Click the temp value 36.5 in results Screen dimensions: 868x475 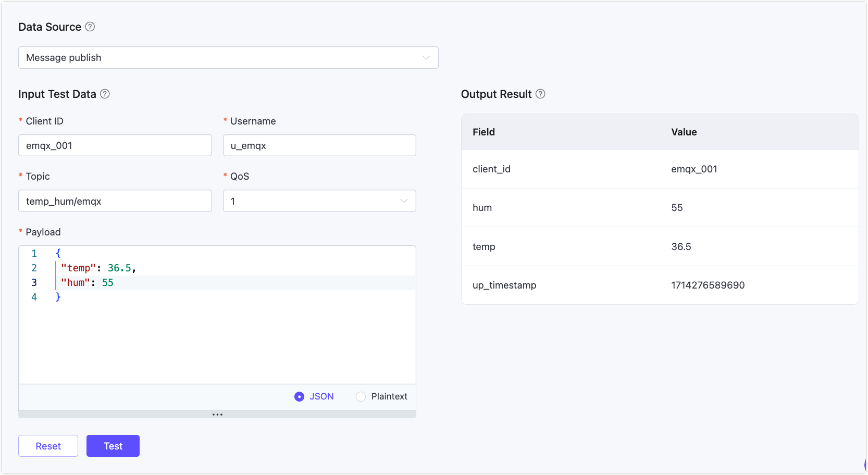click(681, 247)
